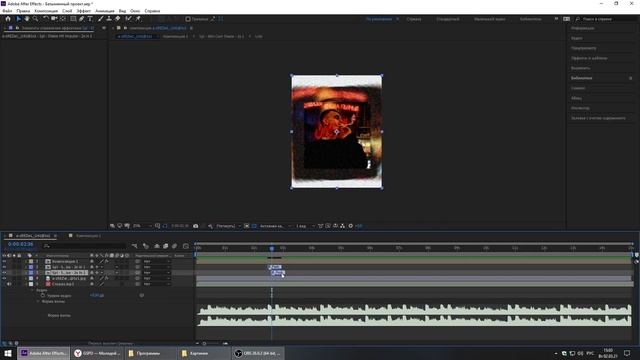
Task: Click the current timecode in timeline
Action: coord(20,244)
